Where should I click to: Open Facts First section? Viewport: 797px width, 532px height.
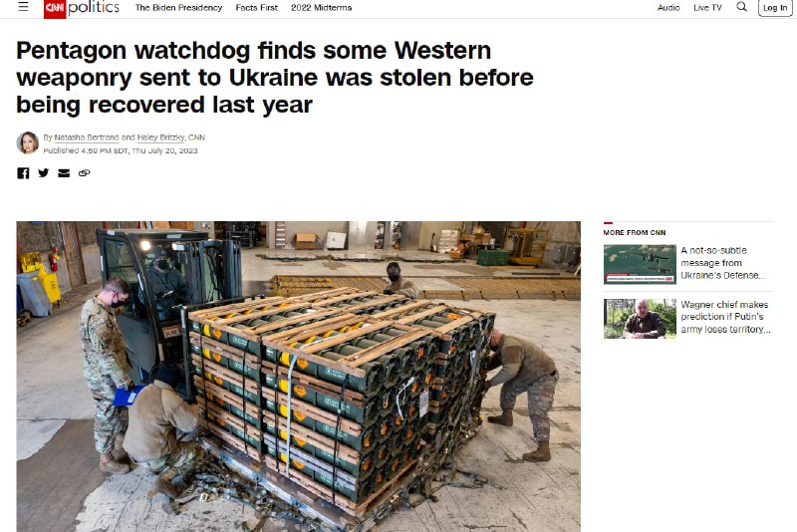[x=257, y=8]
